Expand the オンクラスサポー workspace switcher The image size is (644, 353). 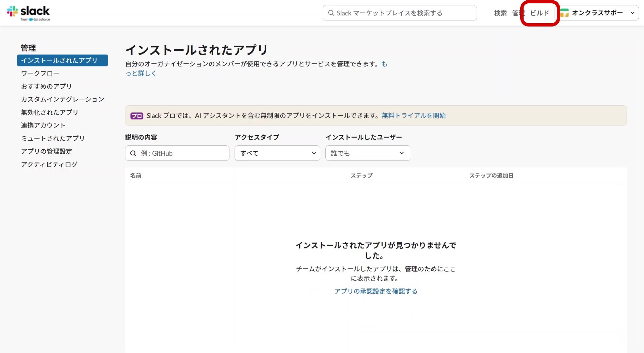[x=632, y=13]
